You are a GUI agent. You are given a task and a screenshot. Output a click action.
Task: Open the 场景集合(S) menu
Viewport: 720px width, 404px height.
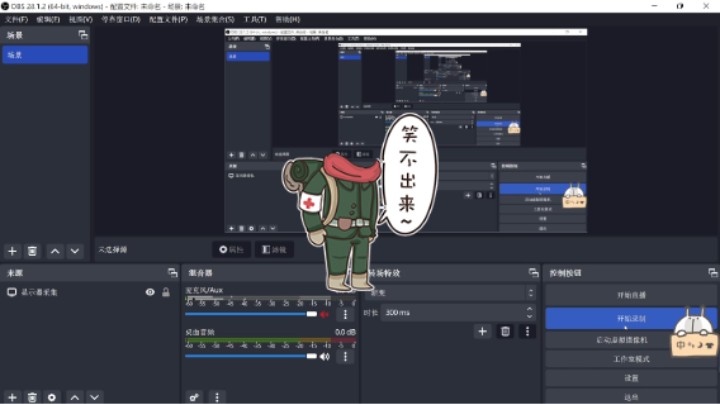(215, 19)
